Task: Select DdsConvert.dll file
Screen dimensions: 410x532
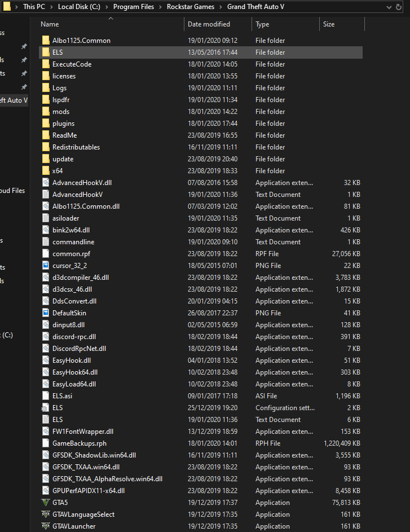Action: click(74, 301)
